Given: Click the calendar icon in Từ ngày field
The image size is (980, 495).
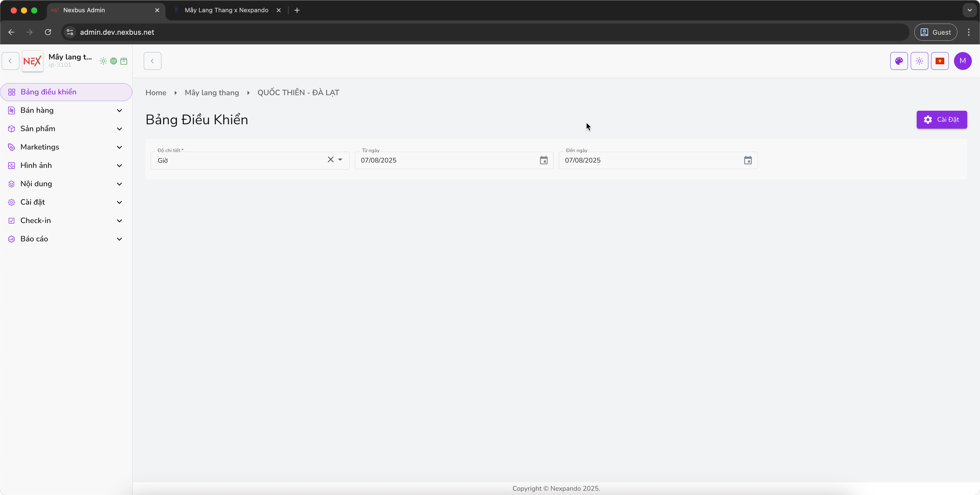Looking at the screenshot, I should pyautogui.click(x=544, y=160).
